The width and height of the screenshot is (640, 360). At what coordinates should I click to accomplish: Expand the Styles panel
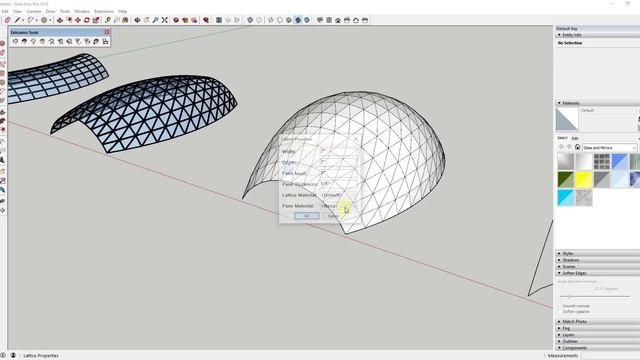(x=559, y=253)
